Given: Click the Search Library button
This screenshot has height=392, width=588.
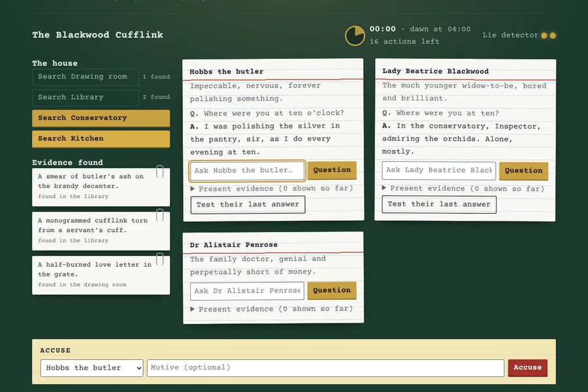Looking at the screenshot, I should tap(86, 97).
